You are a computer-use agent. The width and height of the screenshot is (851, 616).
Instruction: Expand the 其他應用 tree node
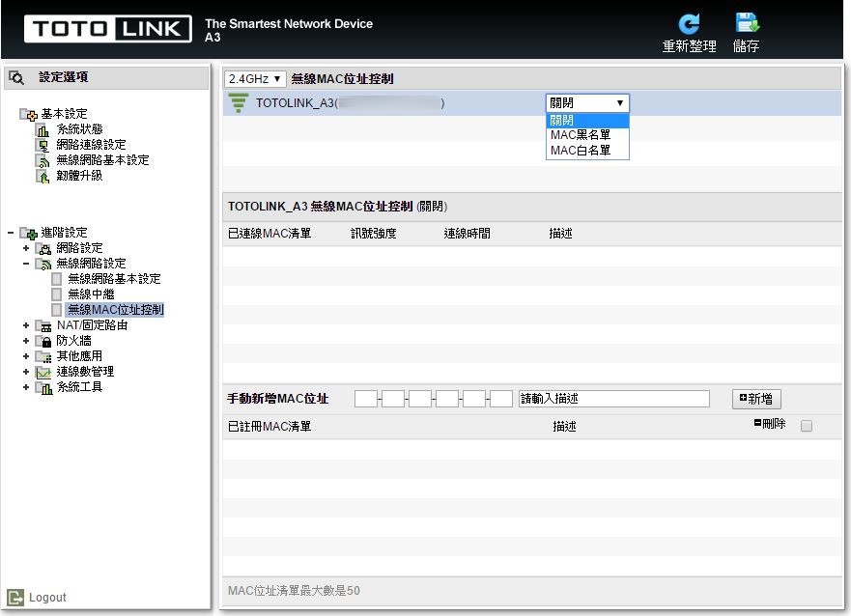(x=25, y=356)
